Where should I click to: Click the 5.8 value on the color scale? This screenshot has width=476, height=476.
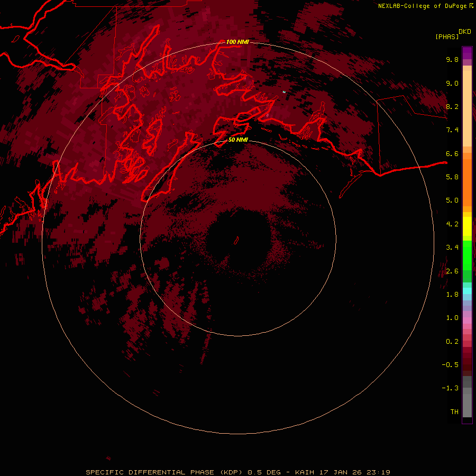452,177
